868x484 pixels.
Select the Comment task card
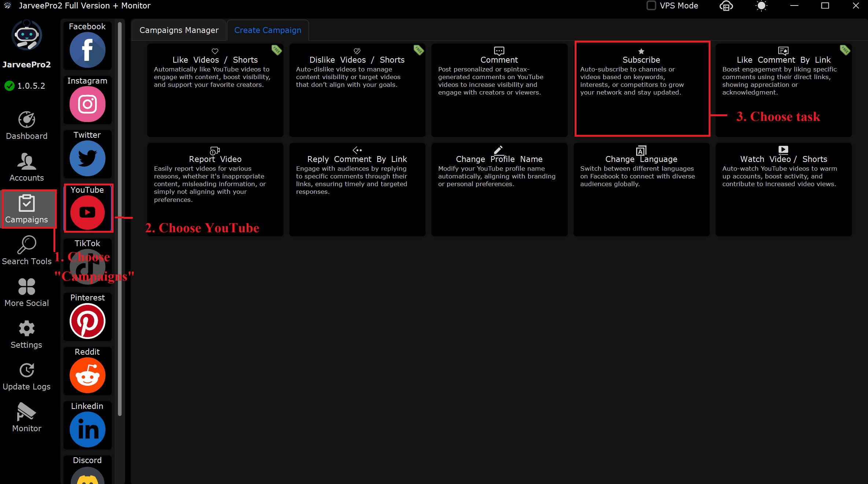(500, 90)
